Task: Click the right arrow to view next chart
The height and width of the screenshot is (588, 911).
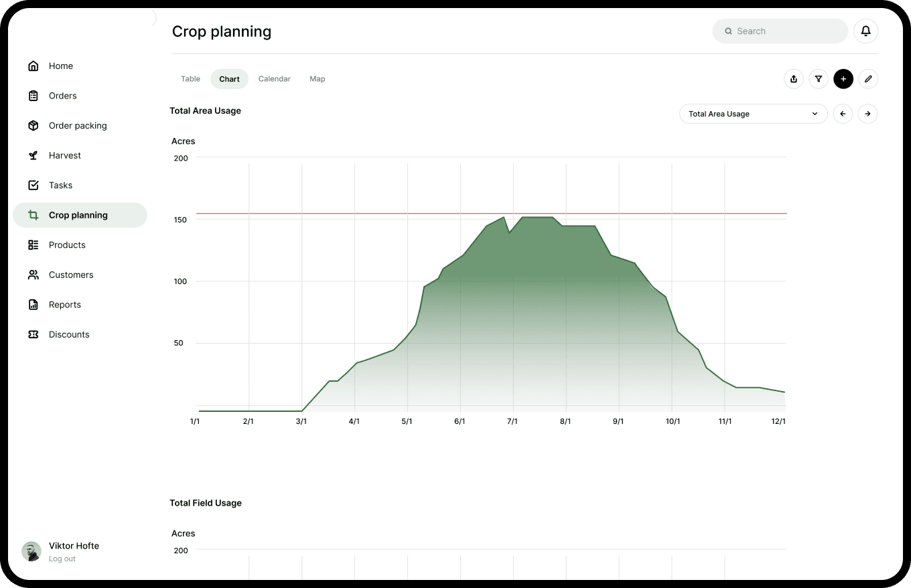Action: point(868,114)
